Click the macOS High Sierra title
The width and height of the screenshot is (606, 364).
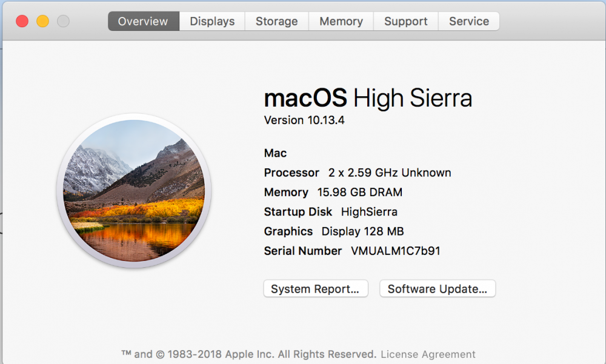coord(368,98)
